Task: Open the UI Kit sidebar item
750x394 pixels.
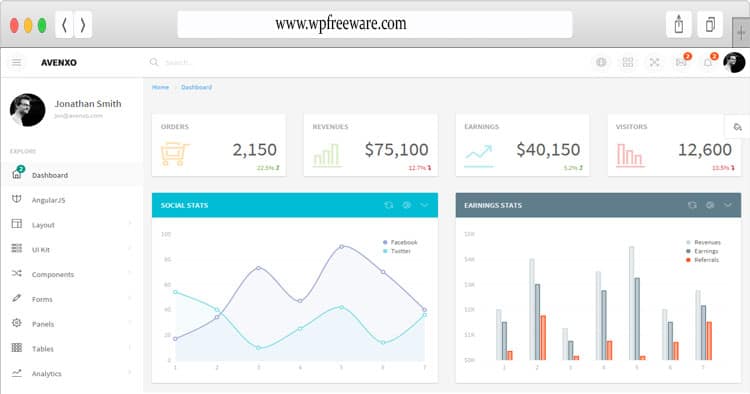Action: click(x=72, y=250)
